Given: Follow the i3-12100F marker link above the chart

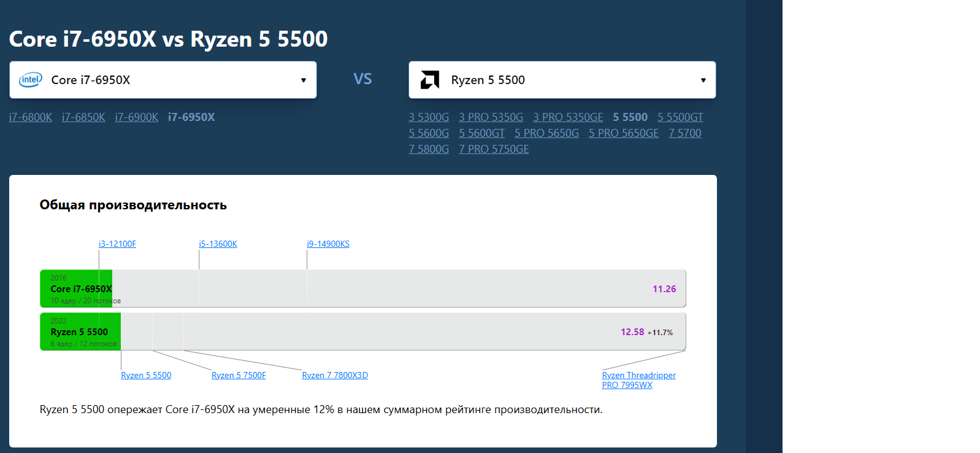Looking at the screenshot, I should [x=117, y=244].
